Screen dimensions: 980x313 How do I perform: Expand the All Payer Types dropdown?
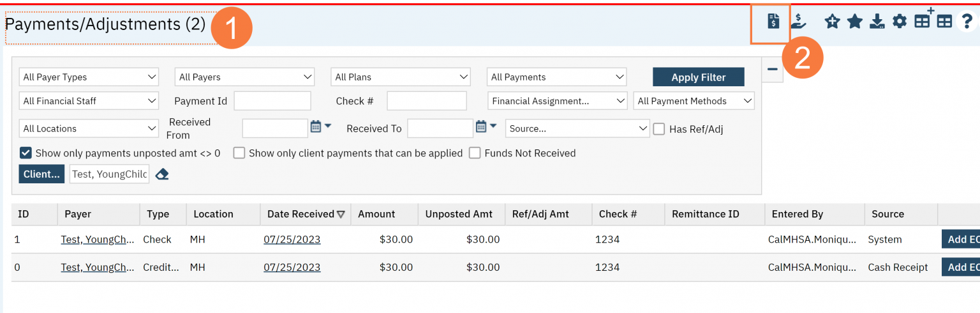pos(89,77)
